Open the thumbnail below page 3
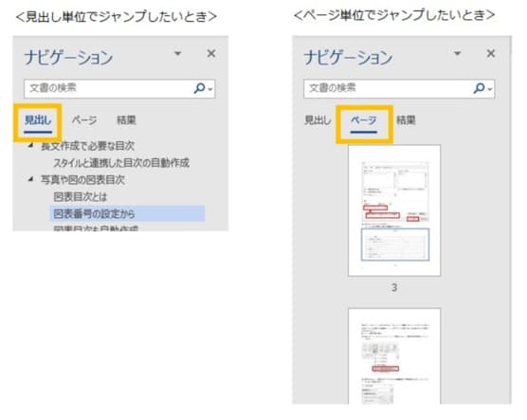The image size is (527, 420). 394,356
